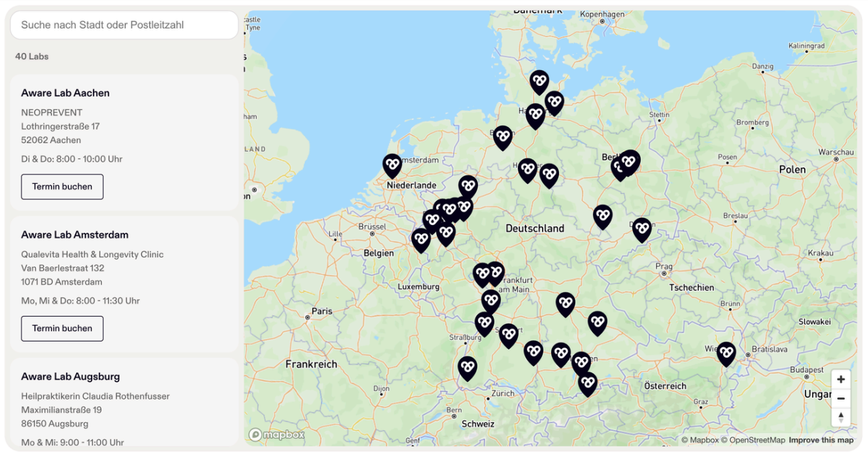
Task: Select the Aware Lab Amsterdam heading
Action: click(75, 235)
